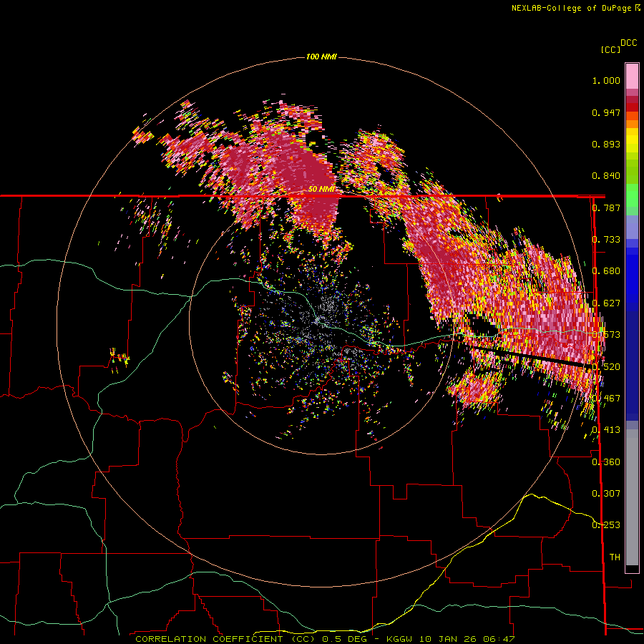Click the 0.787 scale value
This screenshot has width=644, height=644.
[x=606, y=208]
